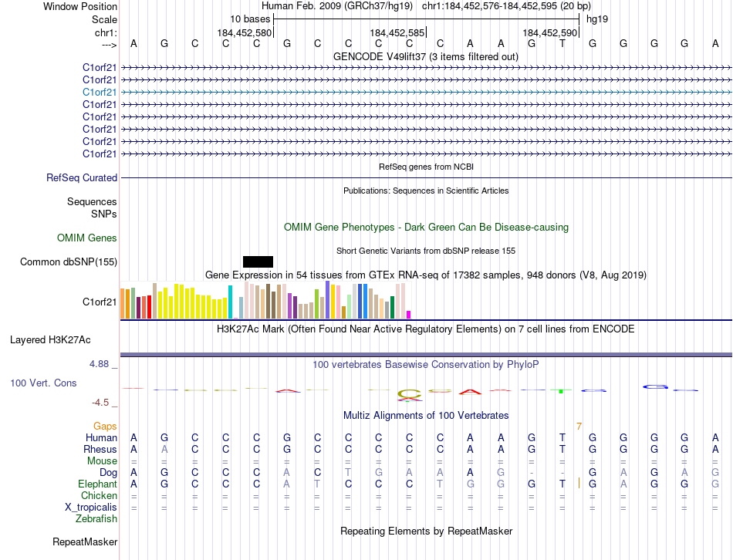Click the Window Position track label
This screenshot has width=733, height=560.
click(x=80, y=6)
